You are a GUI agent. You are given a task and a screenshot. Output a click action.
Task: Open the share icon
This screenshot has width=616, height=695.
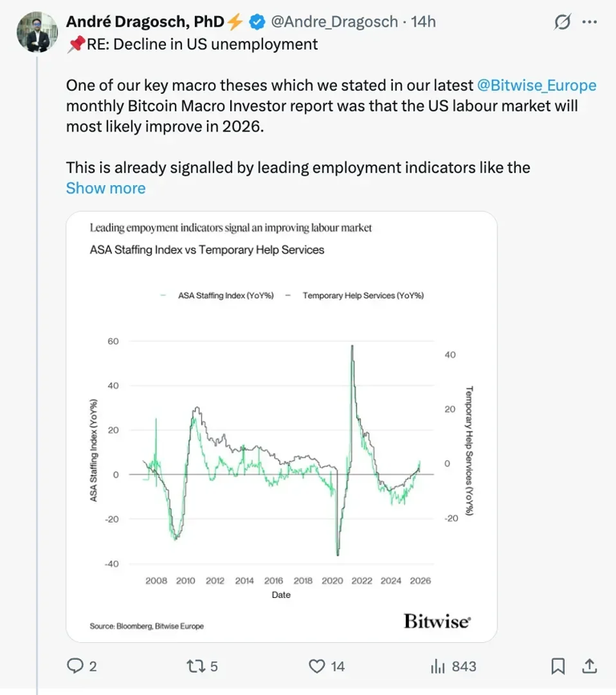588,666
